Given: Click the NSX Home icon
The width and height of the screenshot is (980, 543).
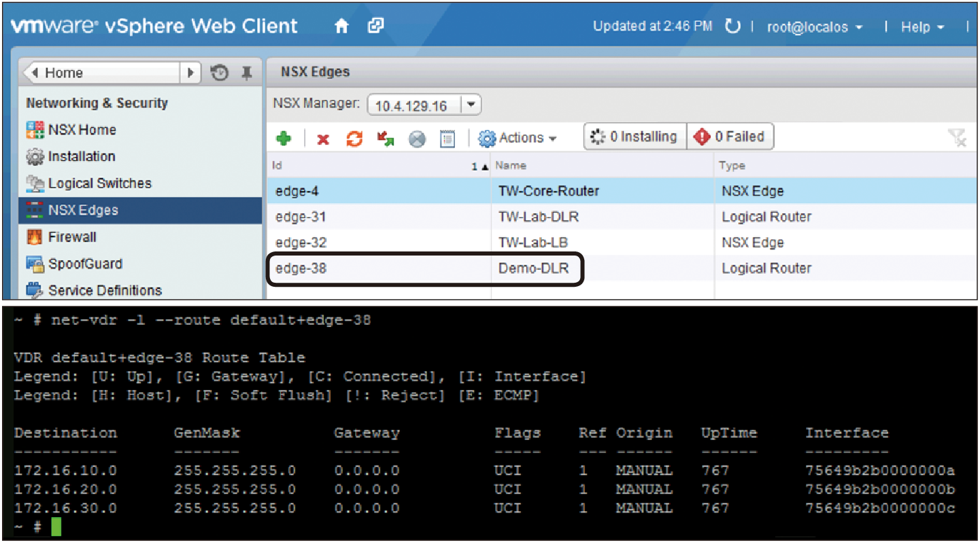Looking at the screenshot, I should 35,130.
